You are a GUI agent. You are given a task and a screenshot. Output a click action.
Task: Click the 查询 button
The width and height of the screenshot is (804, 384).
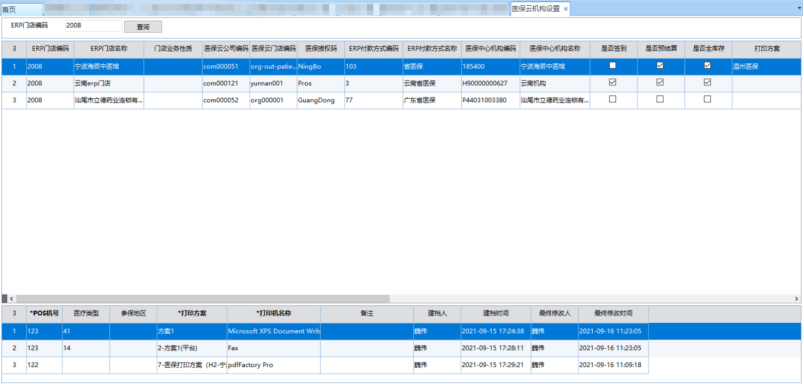pos(143,27)
